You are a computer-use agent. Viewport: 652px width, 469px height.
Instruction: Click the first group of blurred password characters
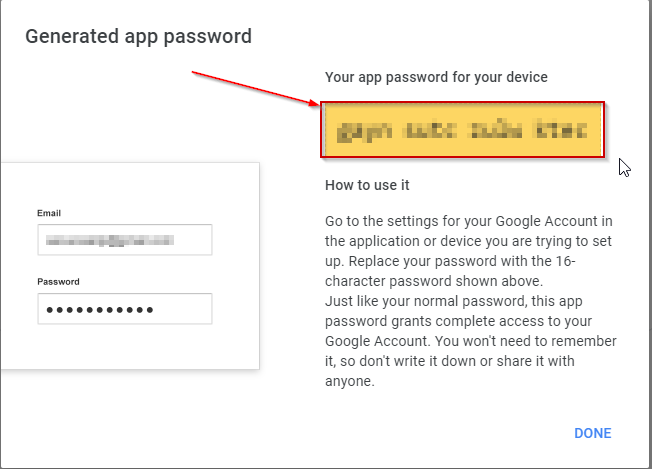pos(366,131)
